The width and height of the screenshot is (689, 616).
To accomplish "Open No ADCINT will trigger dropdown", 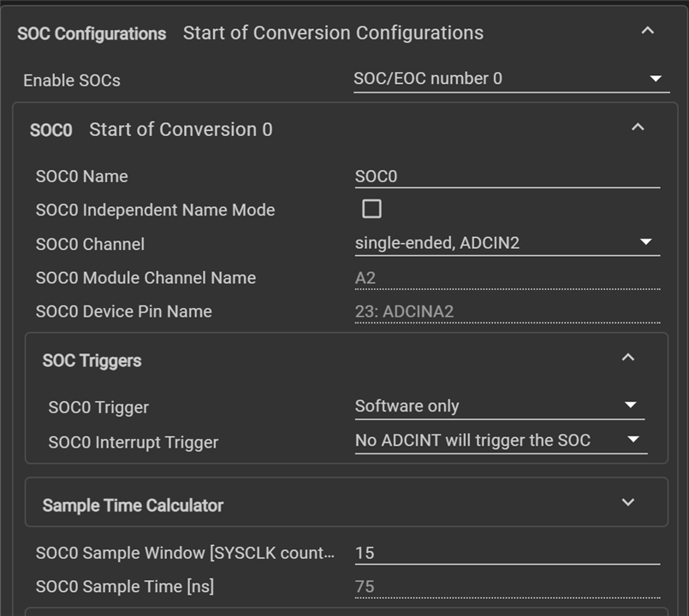I will pos(501,441).
